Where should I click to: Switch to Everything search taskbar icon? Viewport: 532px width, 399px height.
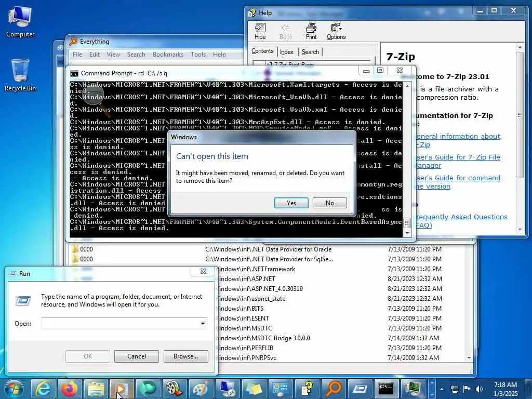click(334, 389)
